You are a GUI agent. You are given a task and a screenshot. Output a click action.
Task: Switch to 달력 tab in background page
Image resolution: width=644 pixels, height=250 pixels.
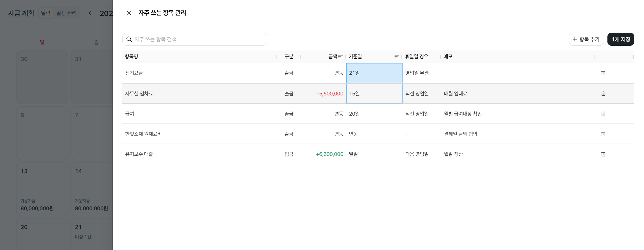coord(46,13)
